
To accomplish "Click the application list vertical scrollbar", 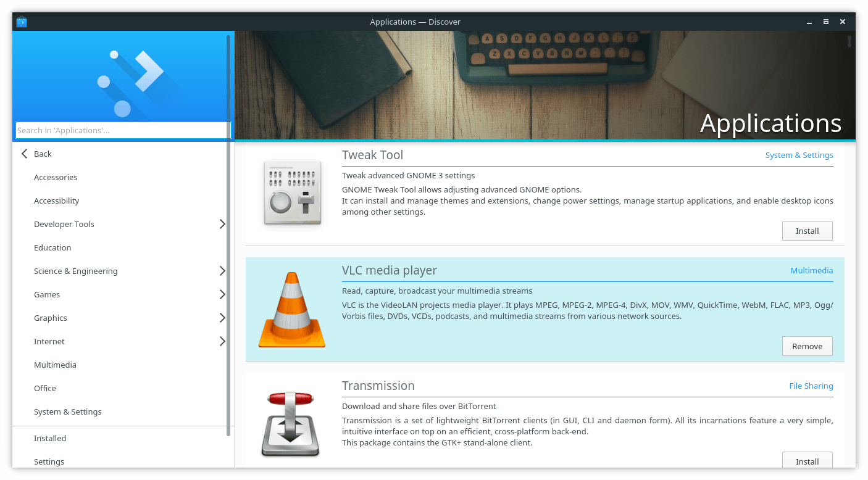I will [849, 41].
